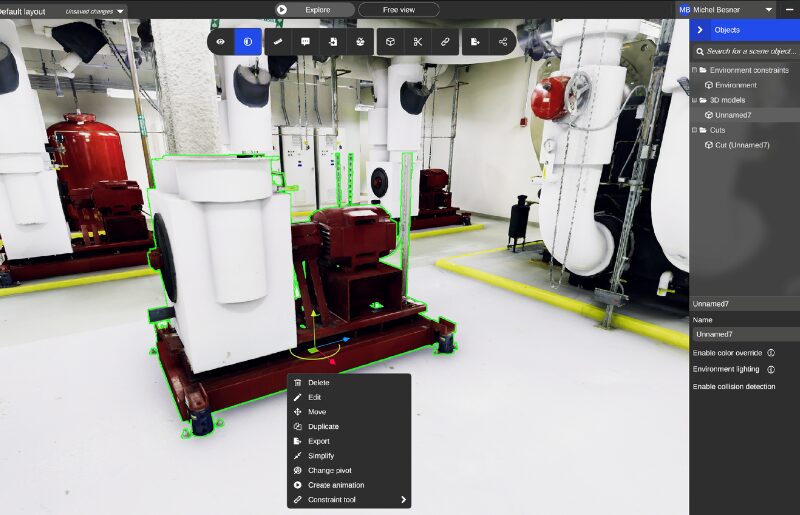Open the share icon in toolbar
800x515 pixels.
(503, 42)
